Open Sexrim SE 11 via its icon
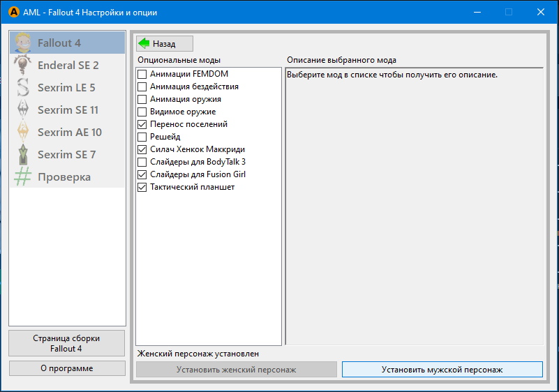Screen dimensions: 559x392 click(x=24, y=110)
